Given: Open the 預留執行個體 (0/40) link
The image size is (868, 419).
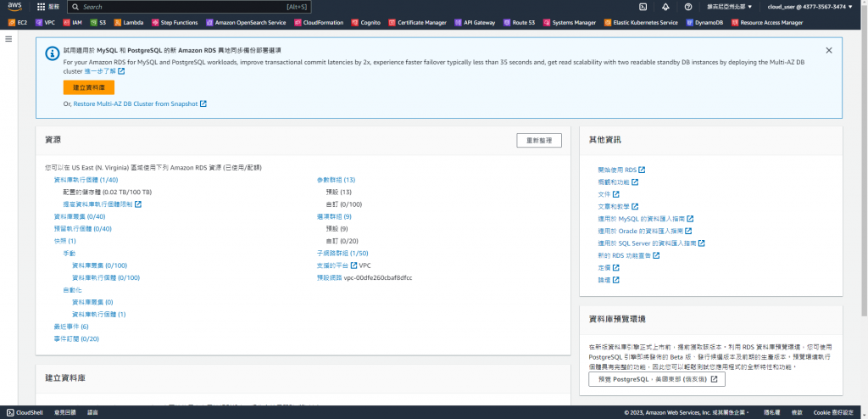Looking at the screenshot, I should pyautogui.click(x=83, y=228).
